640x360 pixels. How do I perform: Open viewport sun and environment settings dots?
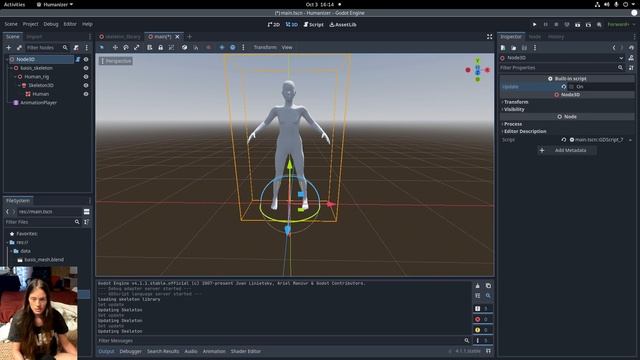click(x=243, y=47)
